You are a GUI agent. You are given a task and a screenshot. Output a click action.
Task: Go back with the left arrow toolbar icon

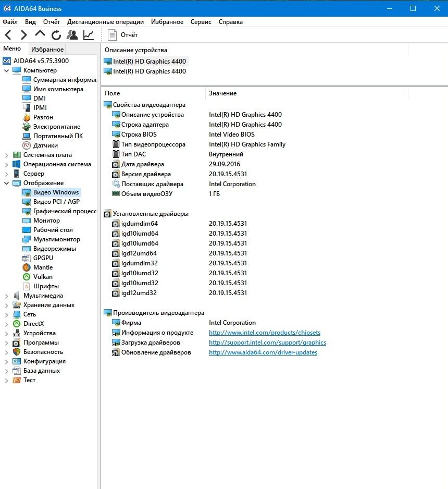(x=8, y=35)
